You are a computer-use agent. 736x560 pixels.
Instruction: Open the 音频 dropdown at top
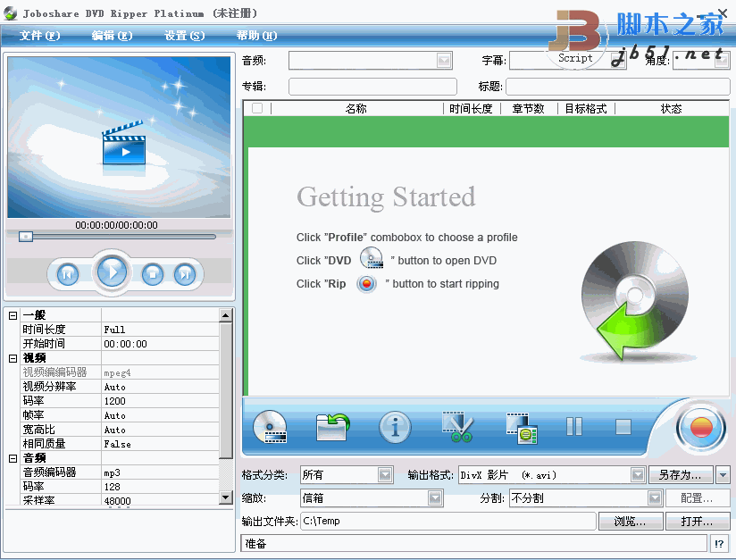444,61
